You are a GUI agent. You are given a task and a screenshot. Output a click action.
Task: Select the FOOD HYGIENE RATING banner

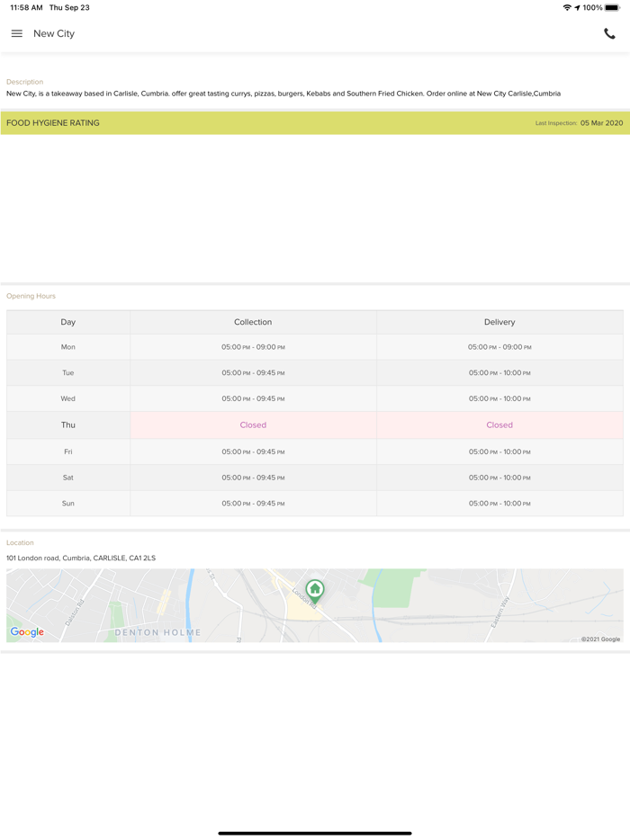(x=53, y=123)
